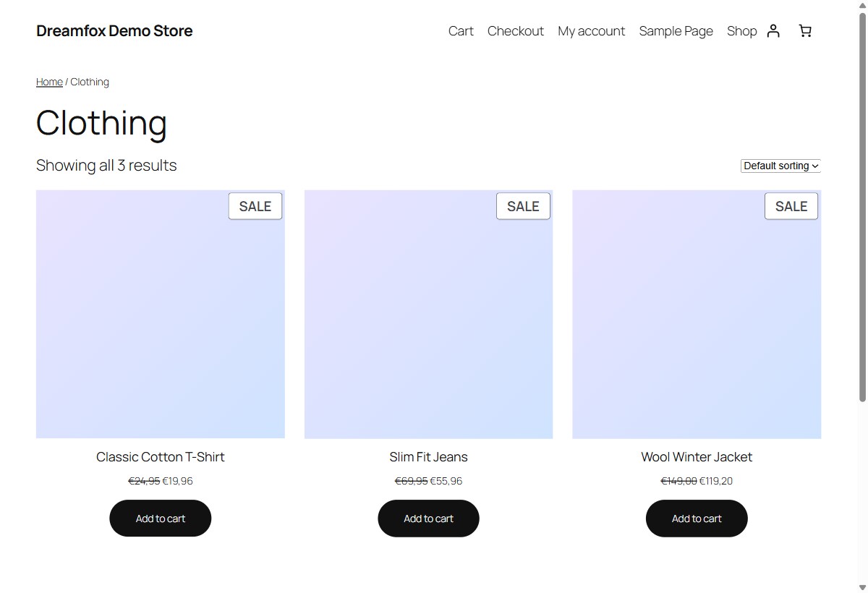Click the struck-through price €69,95
Image resolution: width=868 pixels, height=593 pixels.
412,481
